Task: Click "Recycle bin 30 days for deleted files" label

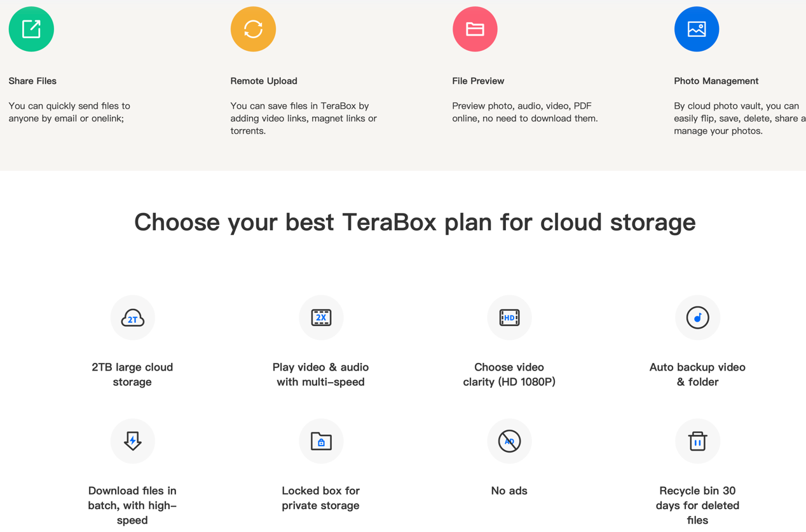Action: coord(697,505)
